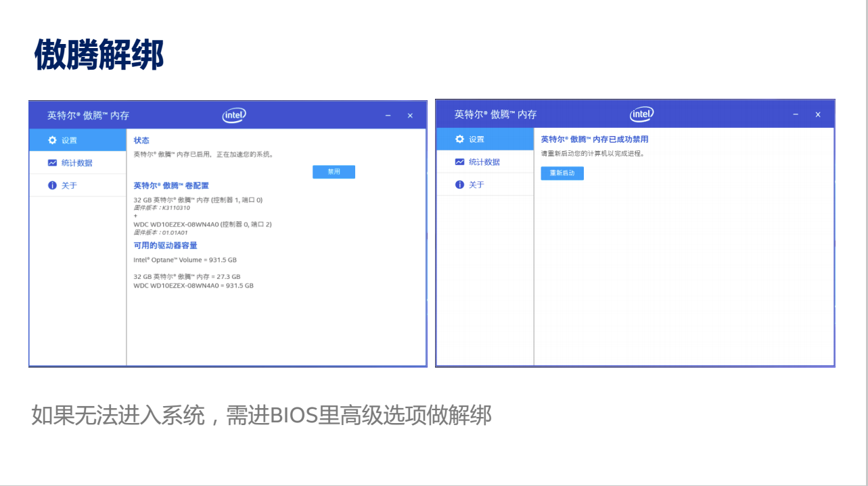The image size is (868, 486).
Task: Click the 32 GB 傲腾 内存 = 27.3 GB line
Action: click(x=187, y=277)
